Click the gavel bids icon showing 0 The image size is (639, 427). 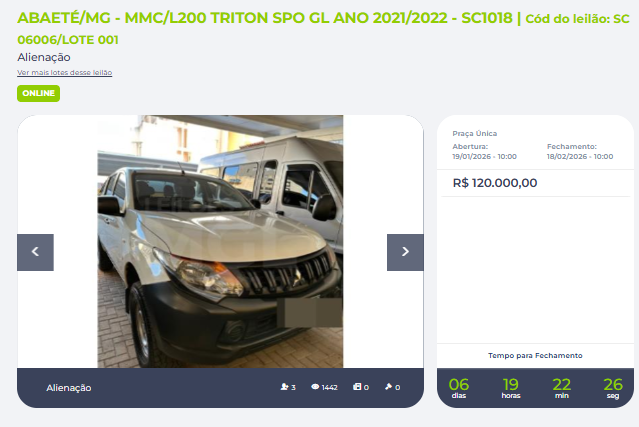tap(388, 387)
